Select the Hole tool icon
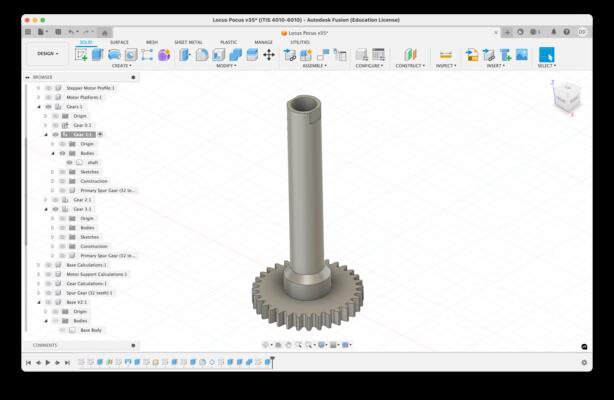Viewport: 614px width, 400px height. [x=131, y=54]
